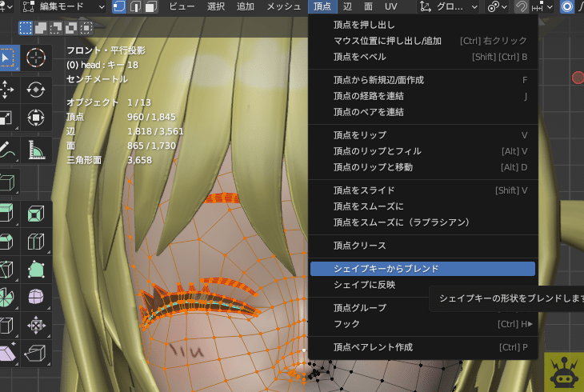Open the 編集モード mode dropdown
The image size is (584, 392).
62,6
